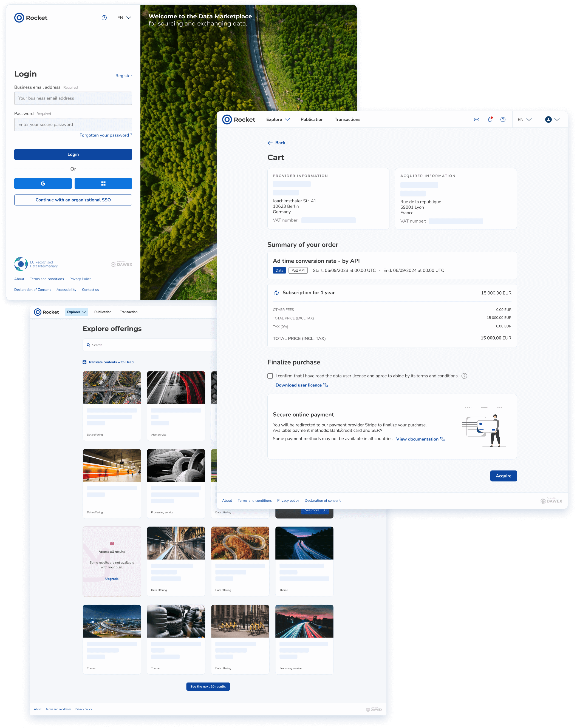Click the Register link above the login form
577x728 pixels.
[123, 76]
